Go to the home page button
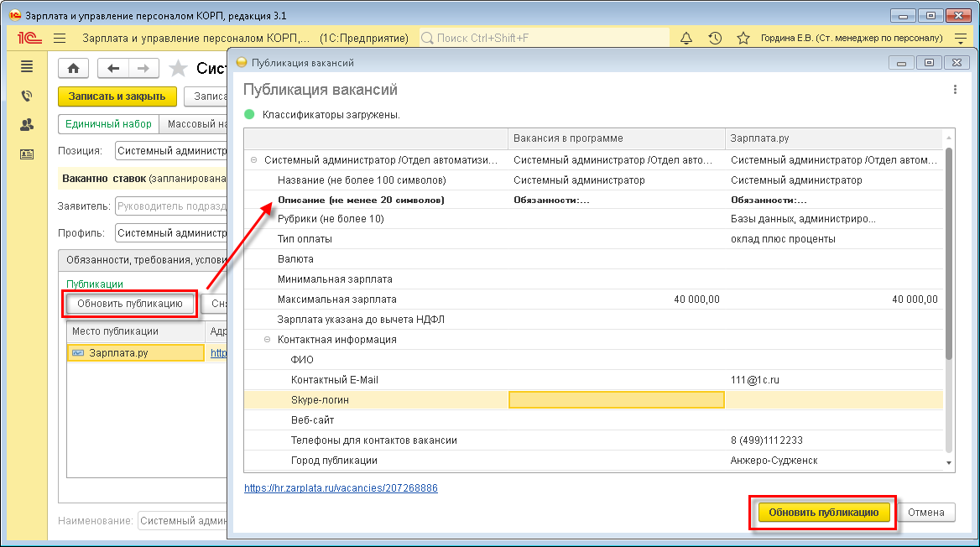980x547 pixels. 73,68
